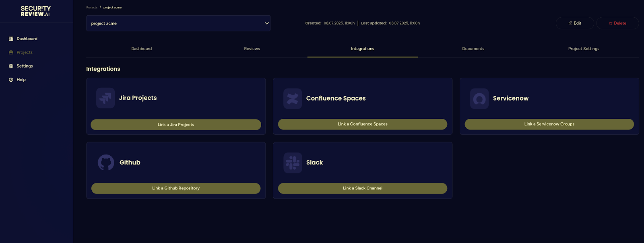
Task: Click the Confluence Spaces card title
Action: (x=336, y=99)
